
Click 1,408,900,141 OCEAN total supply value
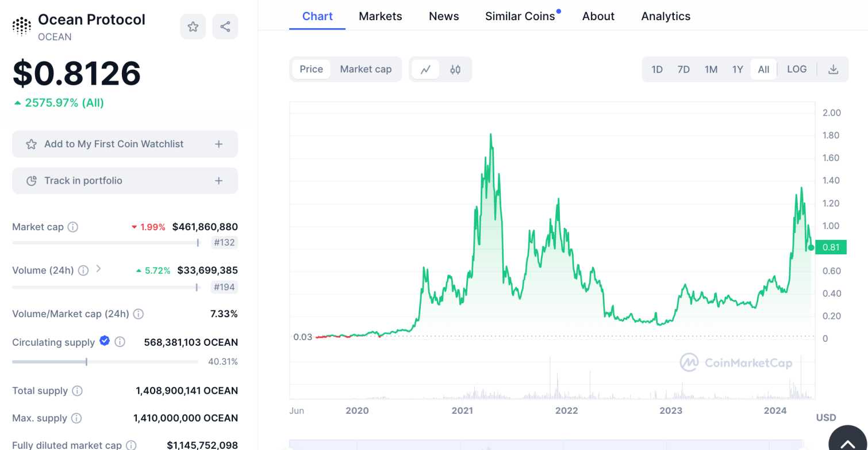pos(187,391)
